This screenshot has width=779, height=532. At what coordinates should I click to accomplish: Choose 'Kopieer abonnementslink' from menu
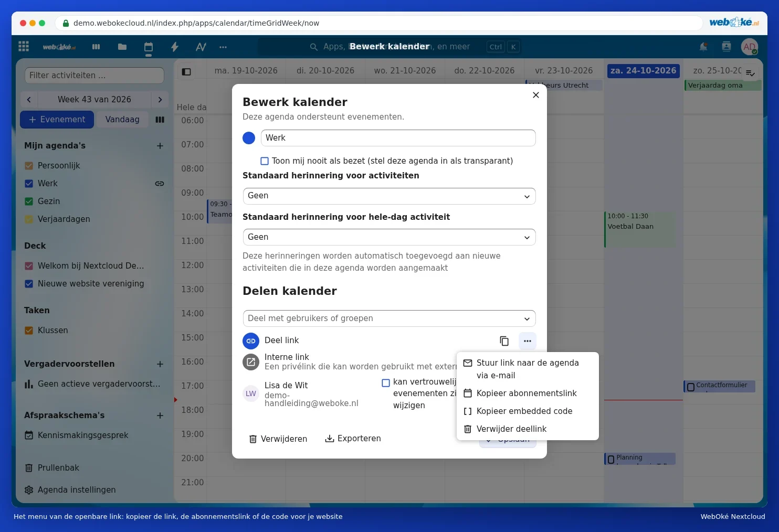528,393
